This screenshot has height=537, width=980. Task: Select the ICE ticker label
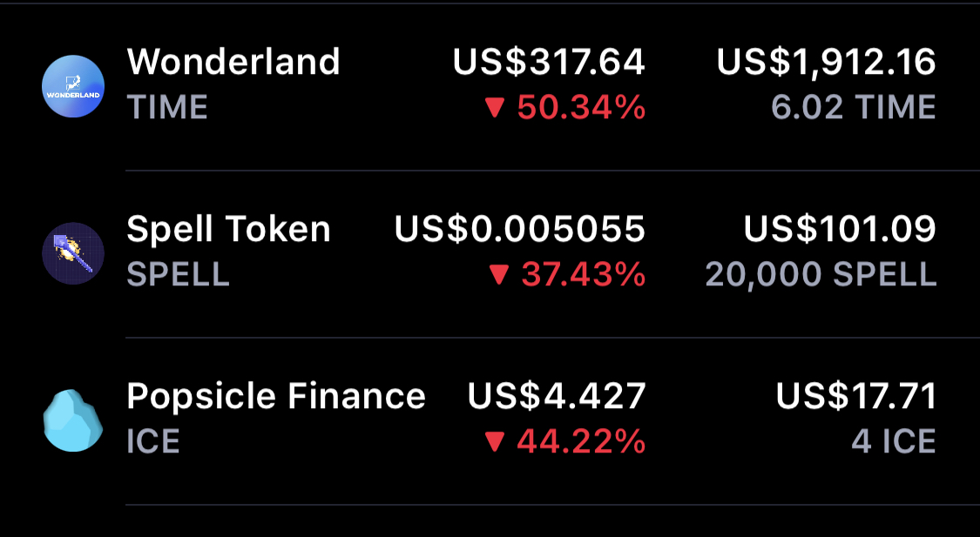coord(154,440)
